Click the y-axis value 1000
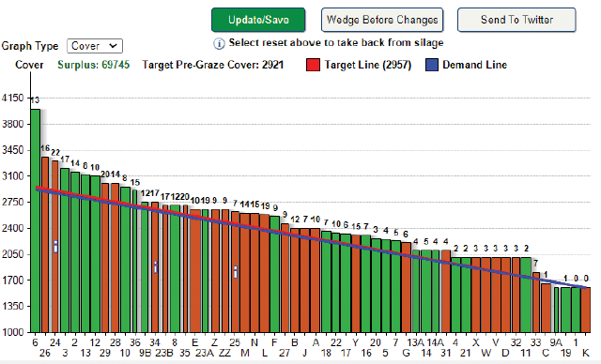Screen dimensions: 601x364 pos(13,332)
